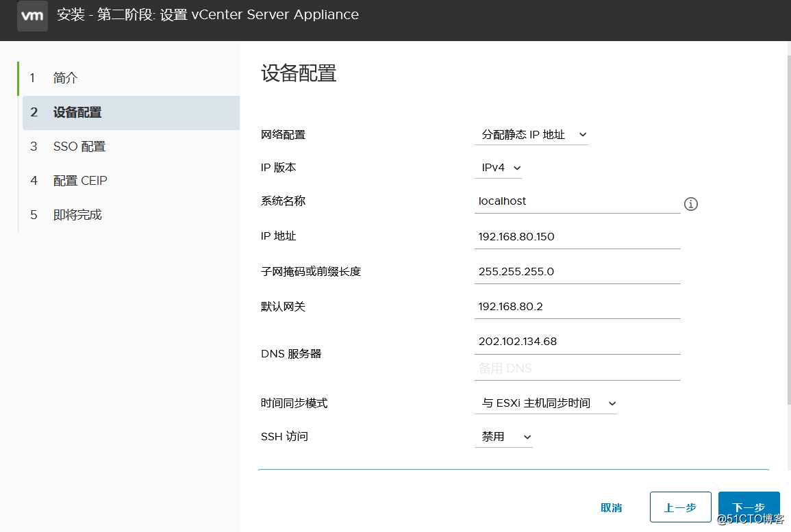791x532 pixels.
Task: Click the DNS 服务器 label
Action: [291, 354]
